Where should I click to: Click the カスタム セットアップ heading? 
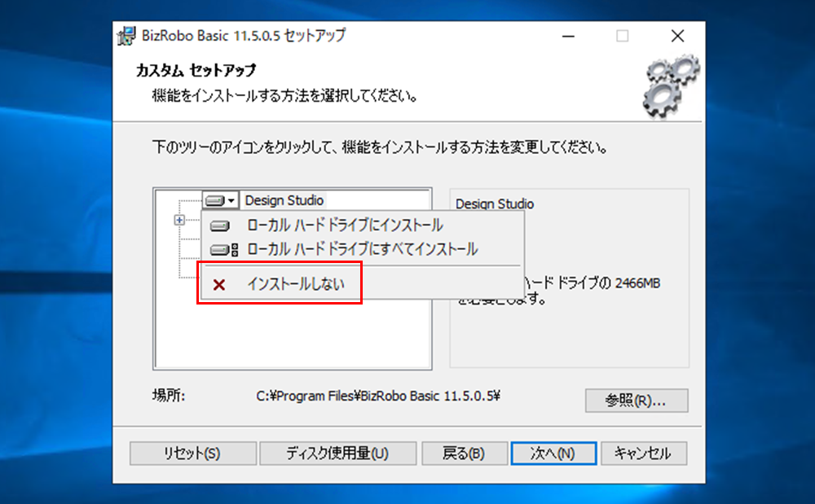pyautogui.click(x=196, y=70)
